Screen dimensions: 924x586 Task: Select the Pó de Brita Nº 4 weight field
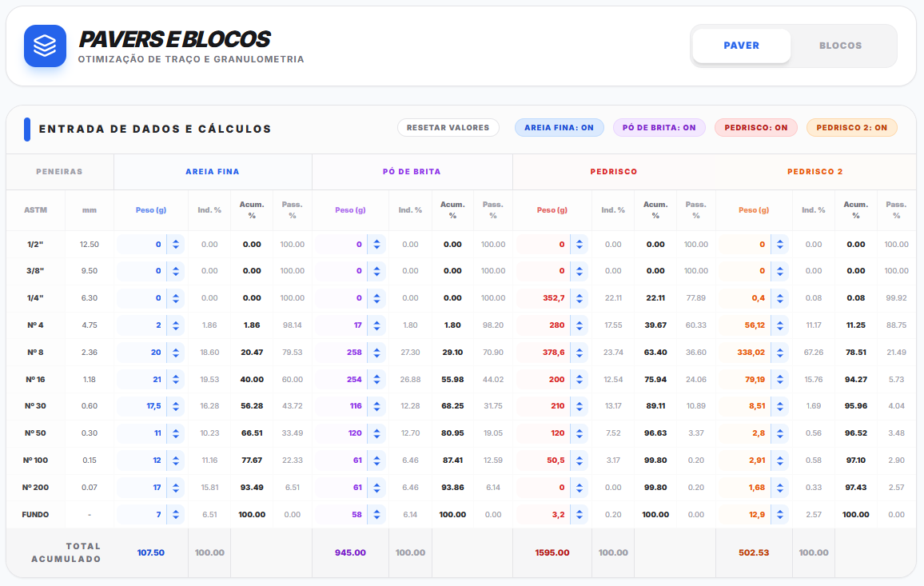[342, 325]
